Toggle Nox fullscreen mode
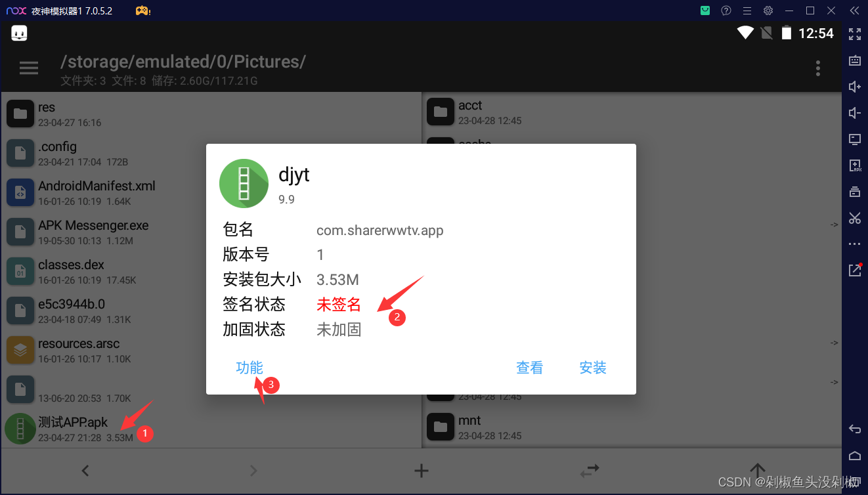 [855, 34]
